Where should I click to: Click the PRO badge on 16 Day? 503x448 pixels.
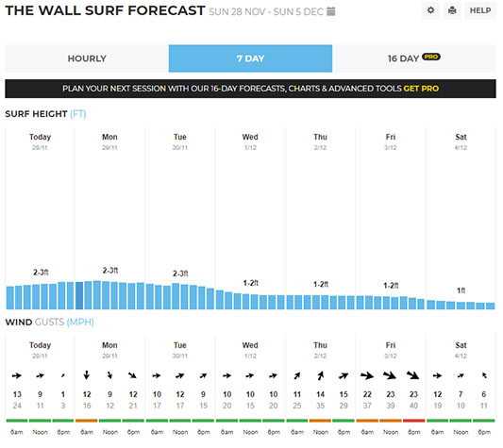[x=431, y=57]
